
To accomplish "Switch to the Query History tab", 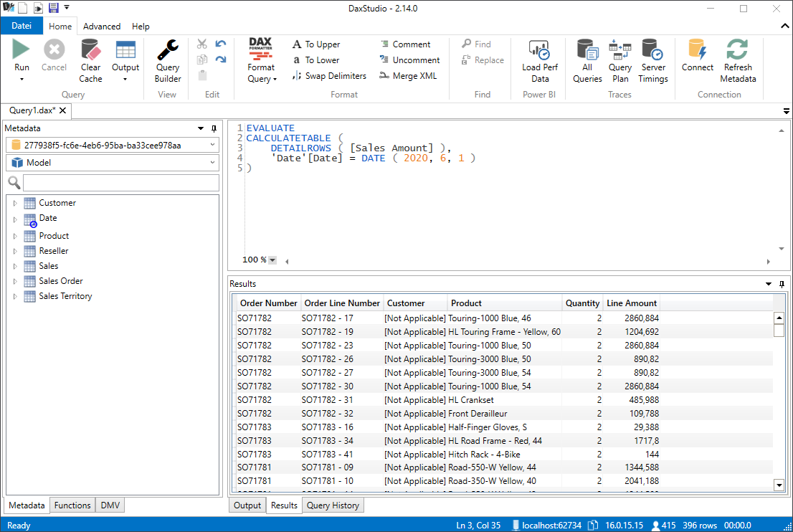I will coord(333,505).
